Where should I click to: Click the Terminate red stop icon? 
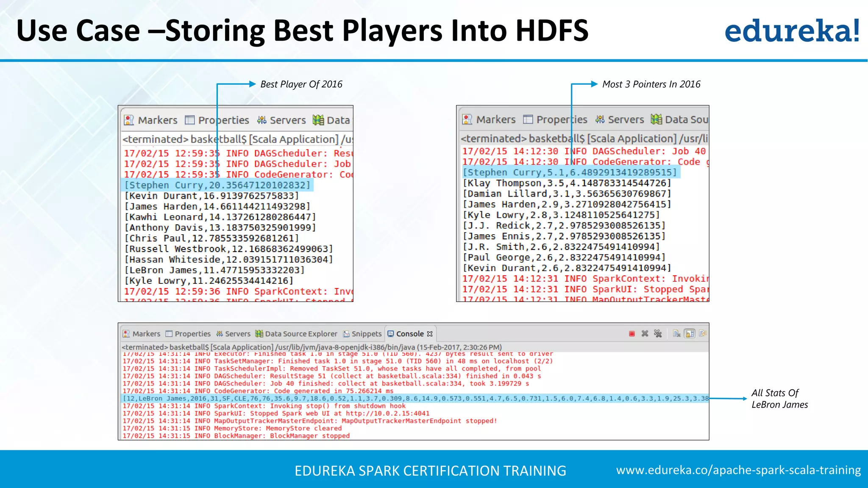point(632,334)
